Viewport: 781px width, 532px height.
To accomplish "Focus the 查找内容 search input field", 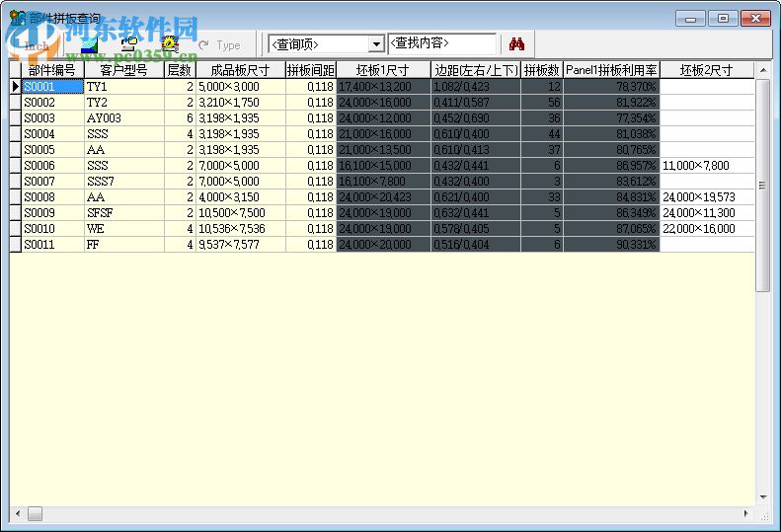I will [x=441, y=43].
